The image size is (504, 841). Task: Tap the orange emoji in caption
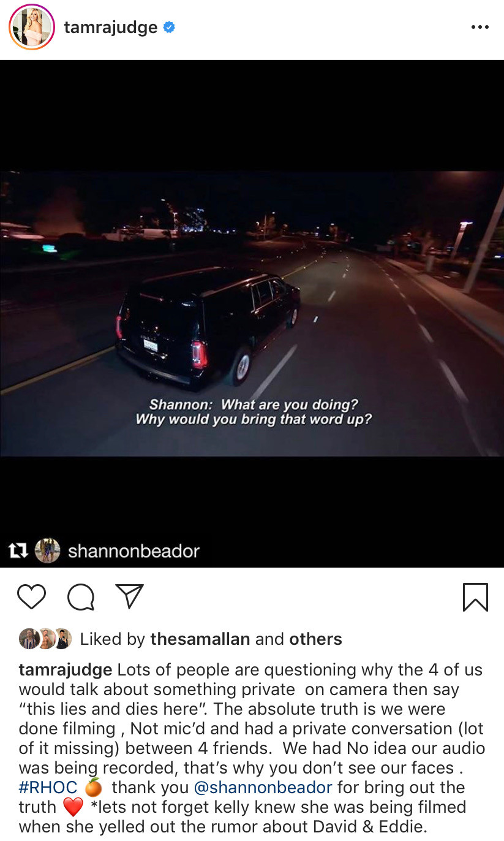click(94, 786)
